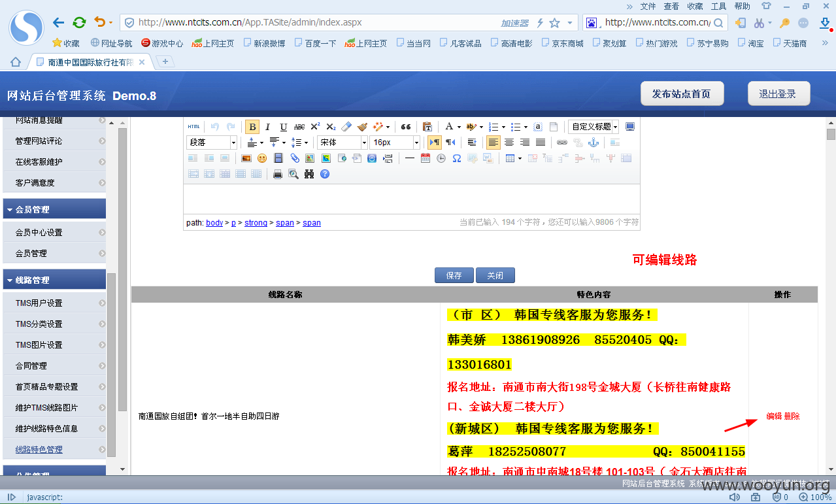Toggle justify paragraph alignment

pyautogui.click(x=541, y=143)
